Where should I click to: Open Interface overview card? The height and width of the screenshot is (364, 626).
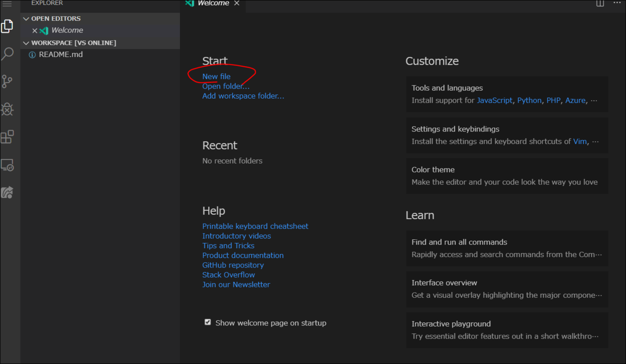[507, 289]
